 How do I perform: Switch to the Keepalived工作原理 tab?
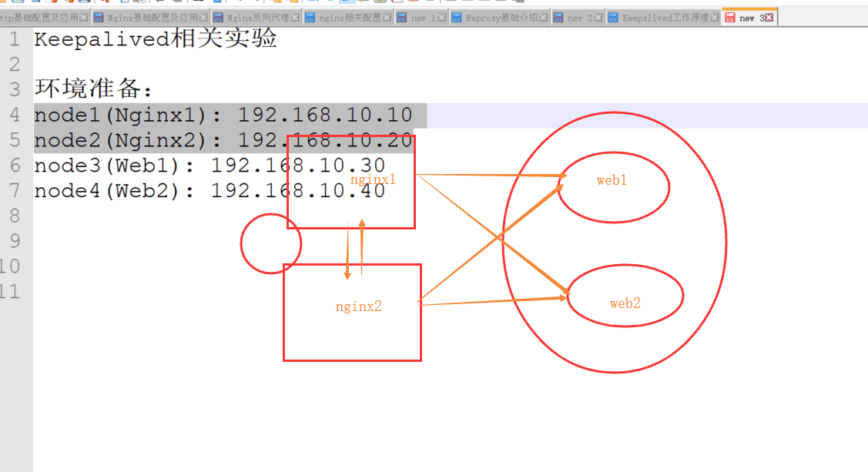coord(665,18)
